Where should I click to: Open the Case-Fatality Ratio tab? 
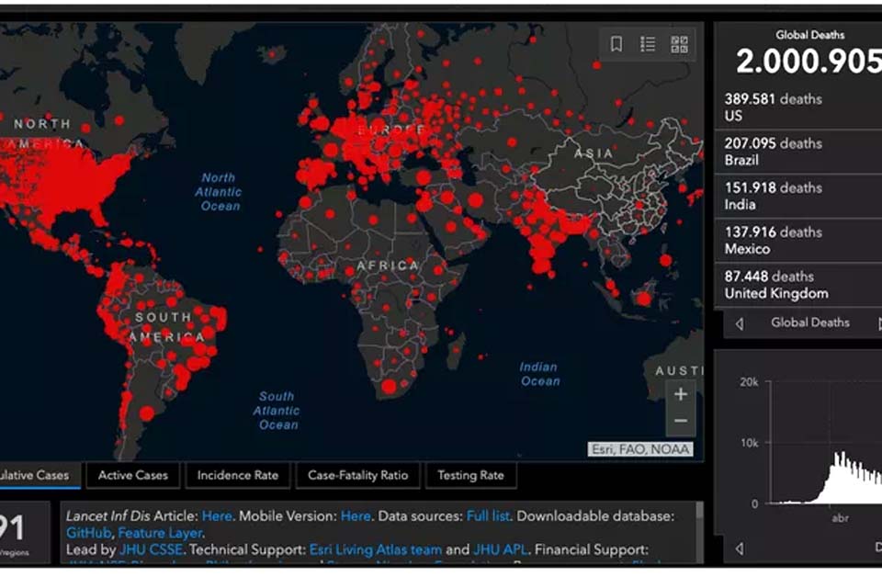click(x=358, y=475)
